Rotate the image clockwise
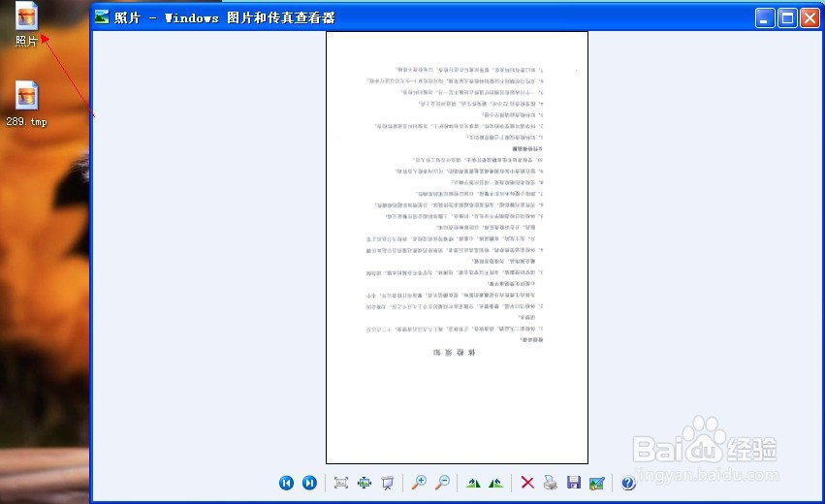This screenshot has width=825, height=504. (473, 483)
